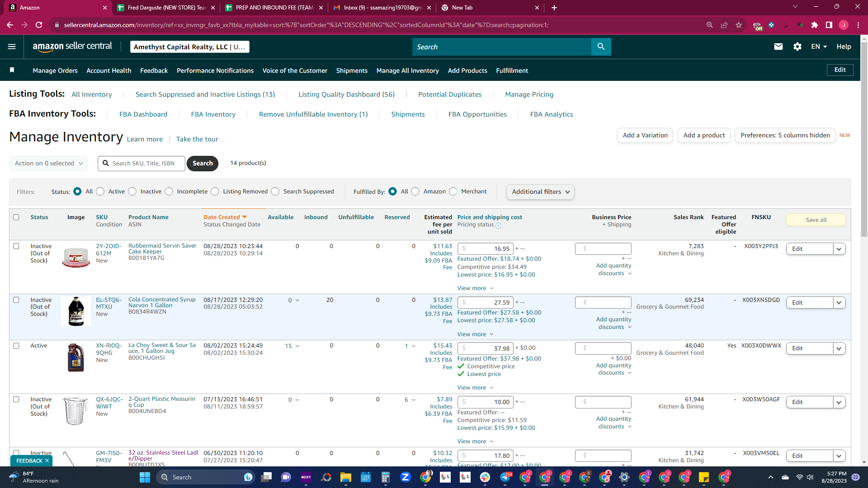Check the Cola Concentrated Syrup row checkbox
The width and height of the screenshot is (868, 488).
pos(16,300)
